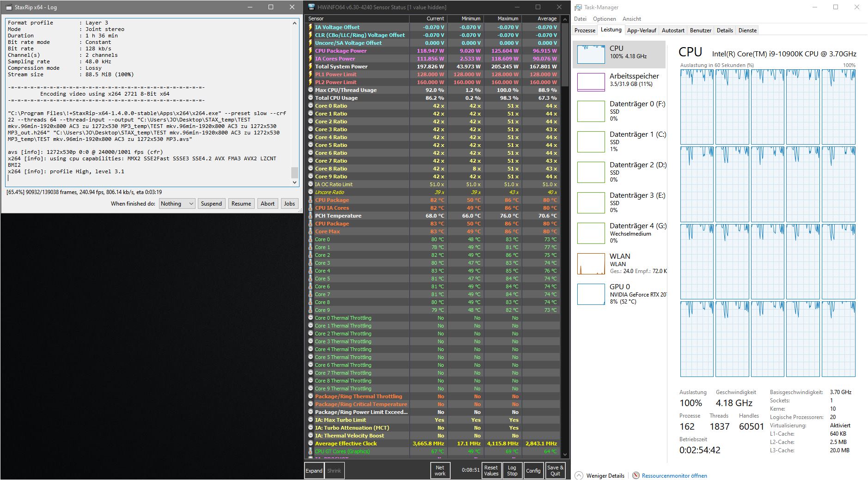Click Expand at the bottom of HWiNFO64
The height and width of the screenshot is (480, 868).
(314, 470)
